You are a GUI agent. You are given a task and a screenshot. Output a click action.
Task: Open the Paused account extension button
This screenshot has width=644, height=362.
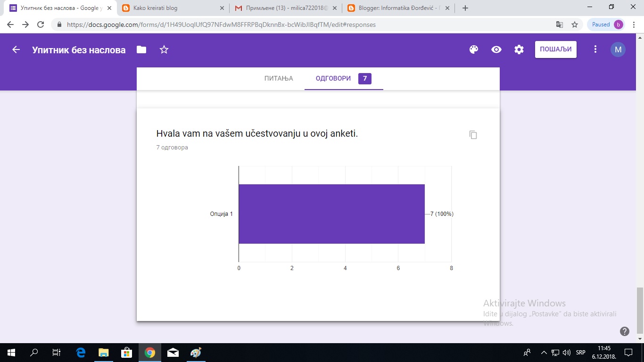pyautogui.click(x=605, y=24)
